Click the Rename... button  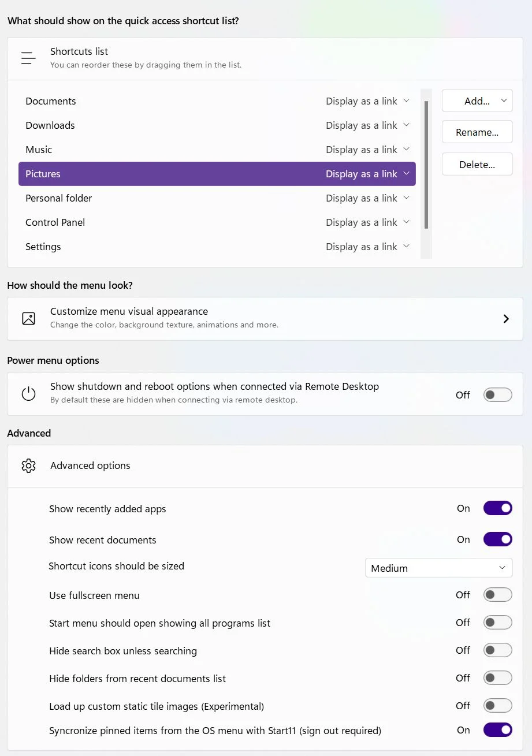point(477,132)
